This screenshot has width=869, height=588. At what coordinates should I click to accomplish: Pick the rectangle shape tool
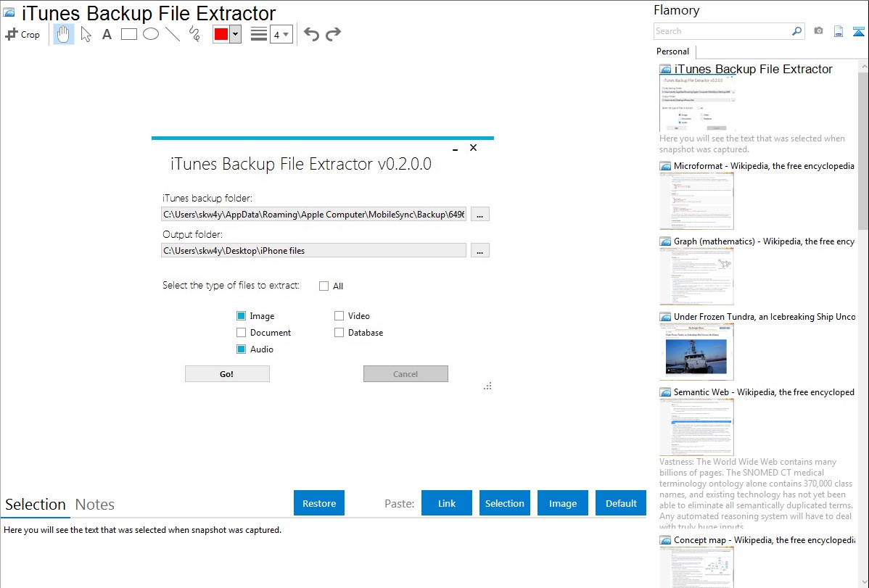128,34
